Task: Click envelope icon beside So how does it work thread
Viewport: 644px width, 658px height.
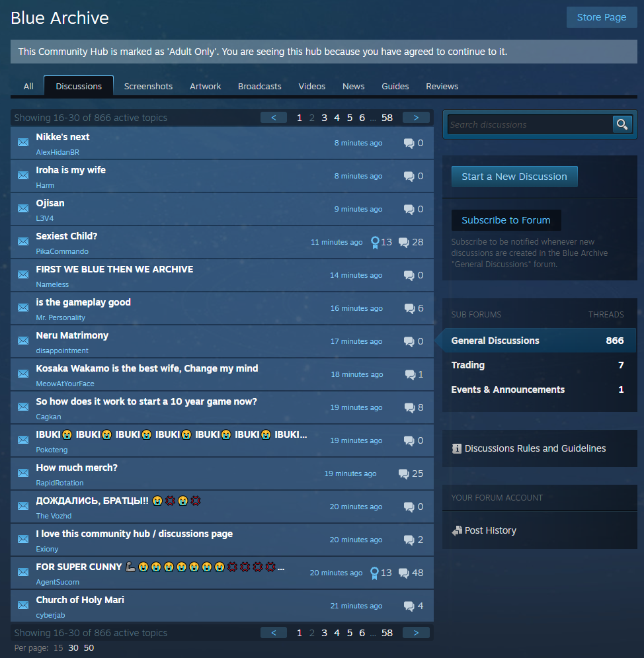Action: pyautogui.click(x=23, y=407)
